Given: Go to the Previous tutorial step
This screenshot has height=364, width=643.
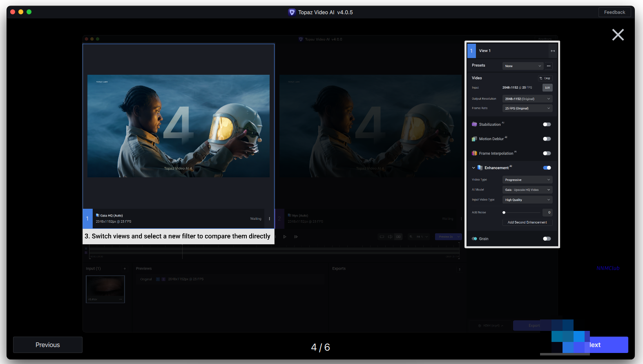Looking at the screenshot, I should 48,345.
